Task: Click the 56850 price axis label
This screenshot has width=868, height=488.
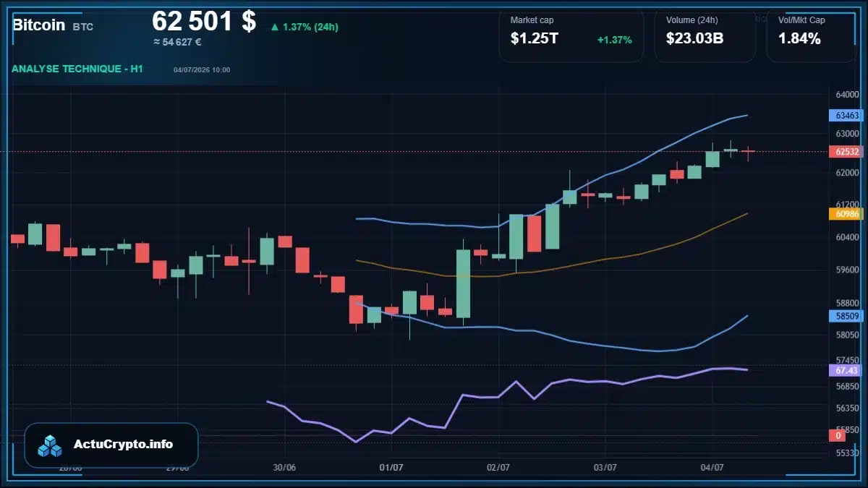Action: pyautogui.click(x=847, y=387)
